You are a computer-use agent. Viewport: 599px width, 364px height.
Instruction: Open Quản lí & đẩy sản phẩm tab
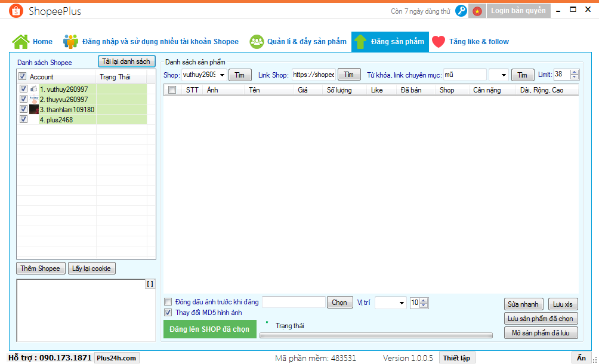pyautogui.click(x=306, y=42)
